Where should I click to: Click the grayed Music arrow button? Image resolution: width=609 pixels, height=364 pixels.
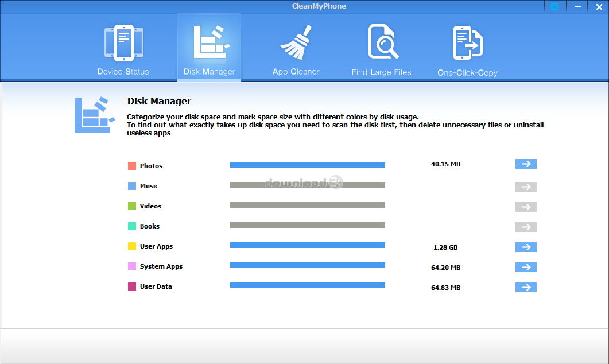526,187
